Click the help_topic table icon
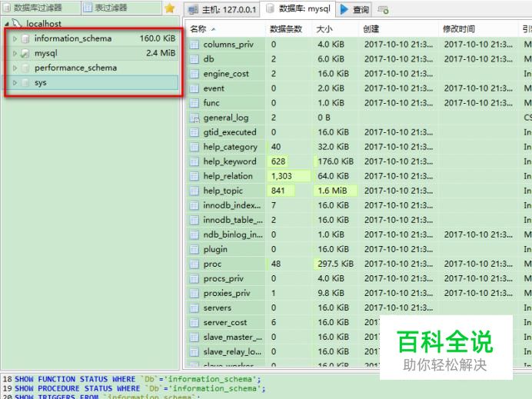Viewport: 532px width, 399px height. tap(195, 191)
